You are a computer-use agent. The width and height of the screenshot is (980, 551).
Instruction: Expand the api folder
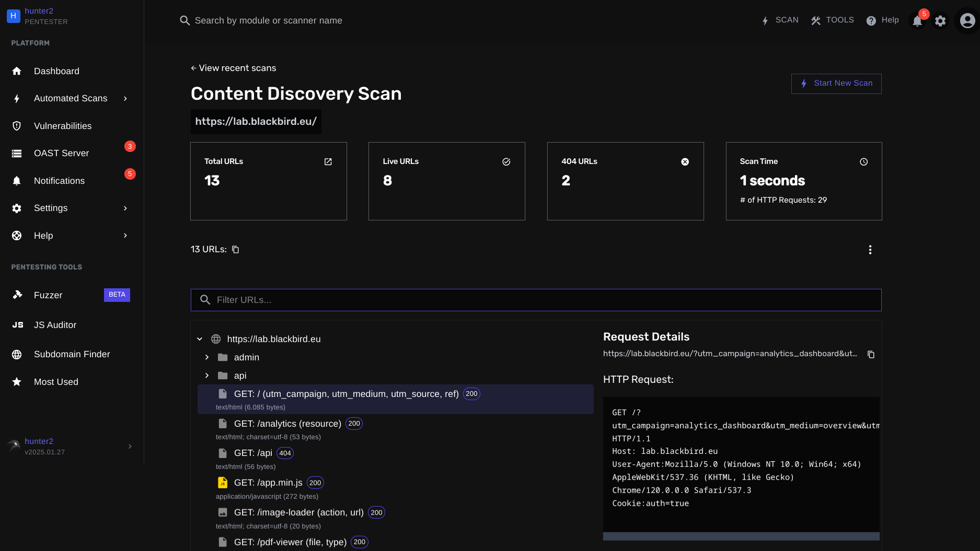click(207, 376)
